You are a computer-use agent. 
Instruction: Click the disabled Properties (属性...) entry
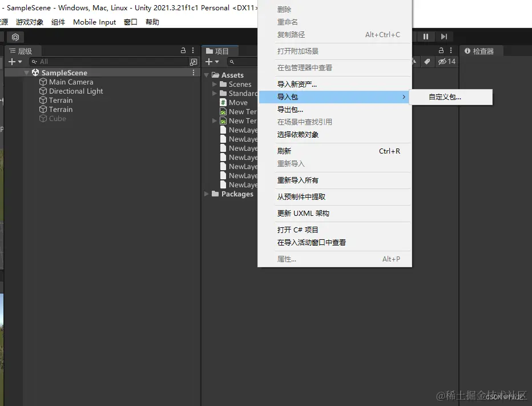(334, 259)
